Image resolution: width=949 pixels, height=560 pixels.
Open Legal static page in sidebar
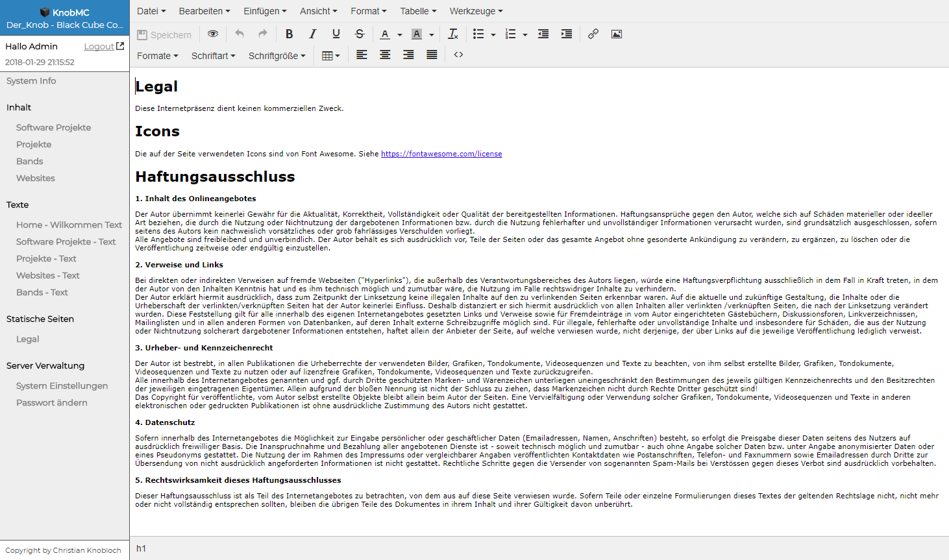(28, 339)
